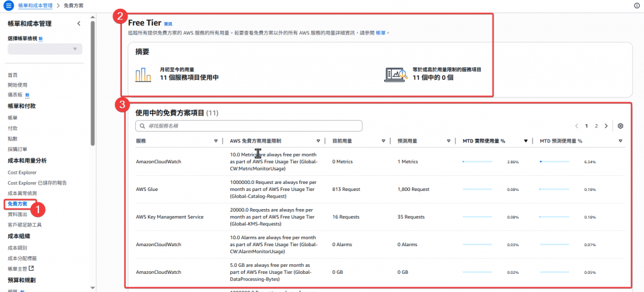This screenshot has width=644, height=292.
Task: Click the 6.34% forecast usage progress bar
Action: [x=555, y=161]
